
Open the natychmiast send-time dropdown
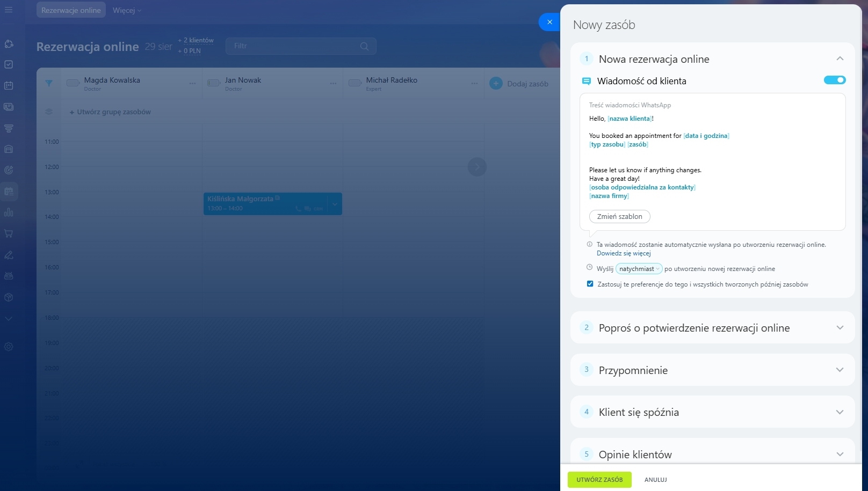click(639, 269)
